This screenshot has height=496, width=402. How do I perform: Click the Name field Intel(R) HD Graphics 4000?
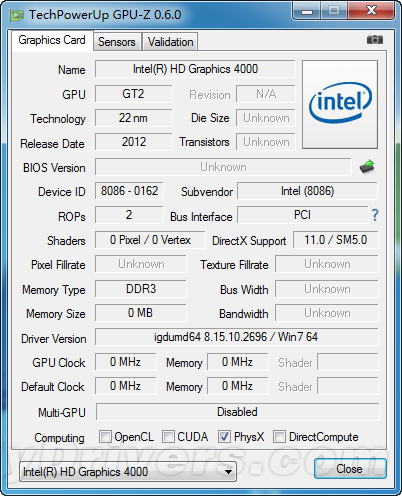tap(195, 69)
